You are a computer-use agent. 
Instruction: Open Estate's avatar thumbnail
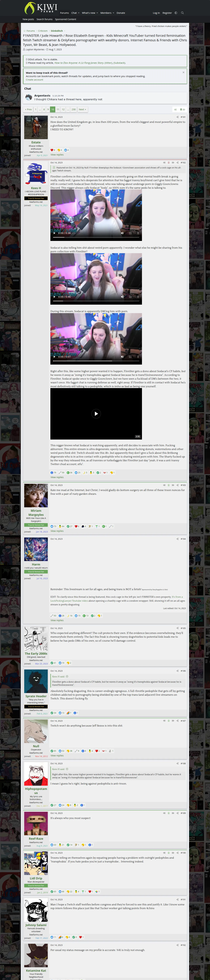click(x=36, y=127)
